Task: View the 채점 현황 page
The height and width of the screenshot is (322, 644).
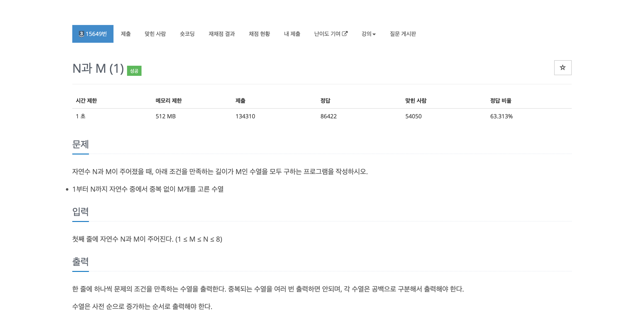Action: point(260,34)
